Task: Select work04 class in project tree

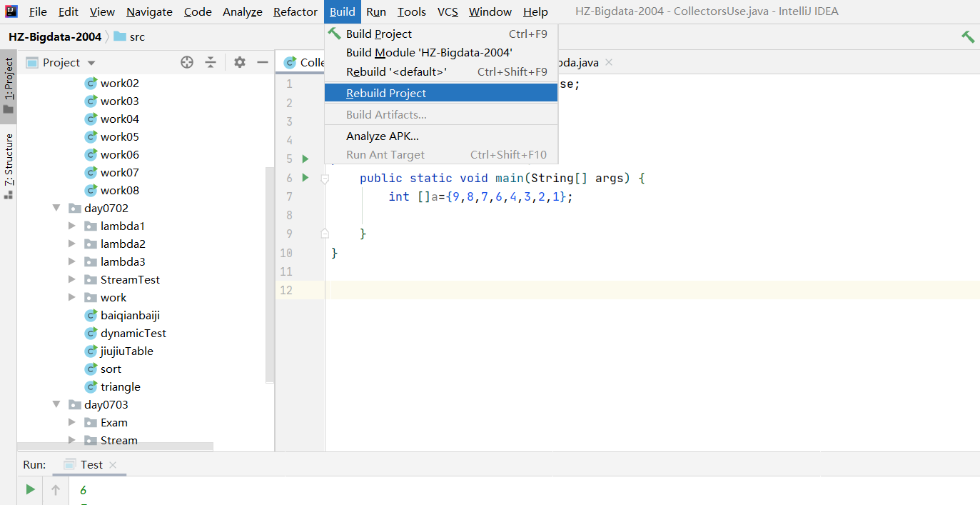Action: tap(112, 119)
